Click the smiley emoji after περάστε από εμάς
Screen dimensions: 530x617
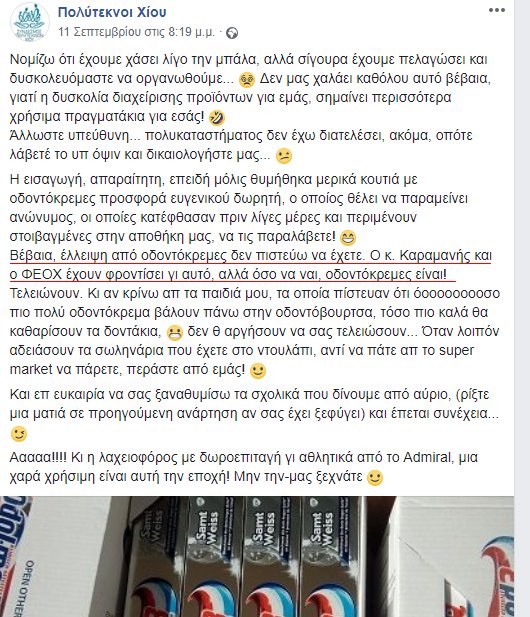coord(258,371)
